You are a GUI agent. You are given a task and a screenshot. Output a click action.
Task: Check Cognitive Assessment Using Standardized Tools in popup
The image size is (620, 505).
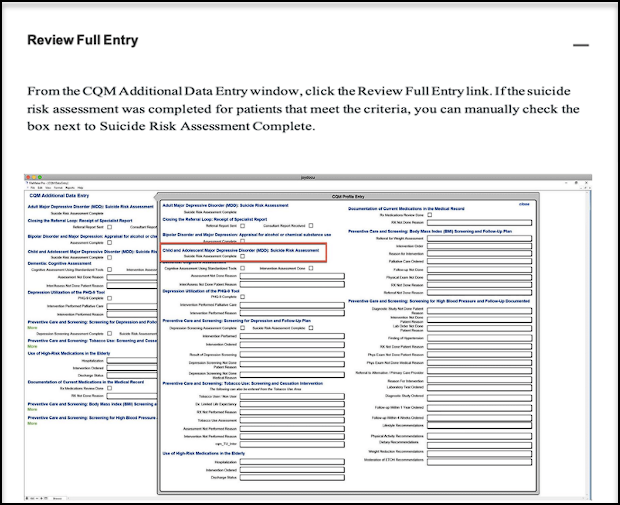(x=242, y=268)
